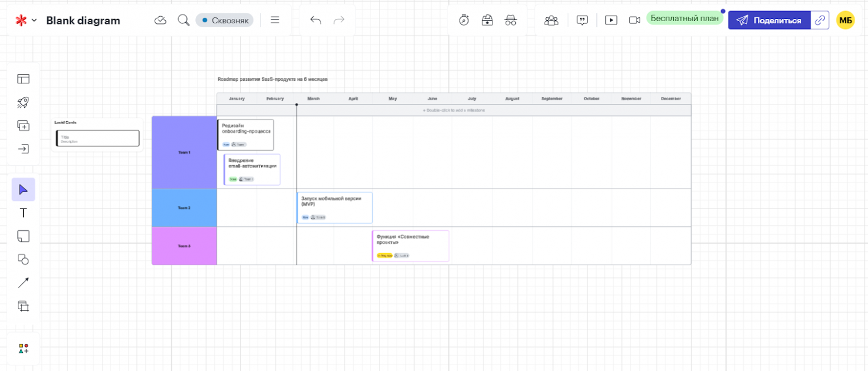Click the rocket Visual Activities icon
The height and width of the screenshot is (371, 868).
[x=23, y=102]
